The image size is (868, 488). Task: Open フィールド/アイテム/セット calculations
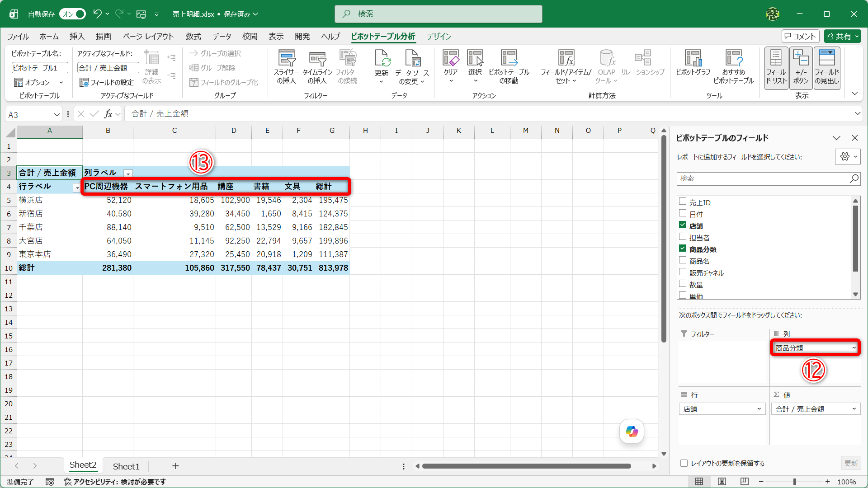pyautogui.click(x=566, y=67)
